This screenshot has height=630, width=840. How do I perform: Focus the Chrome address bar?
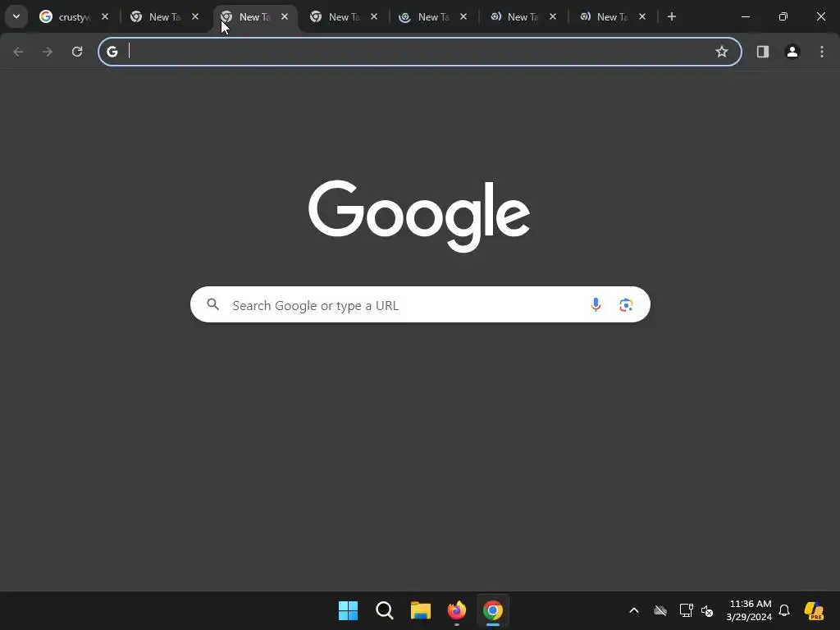420,52
